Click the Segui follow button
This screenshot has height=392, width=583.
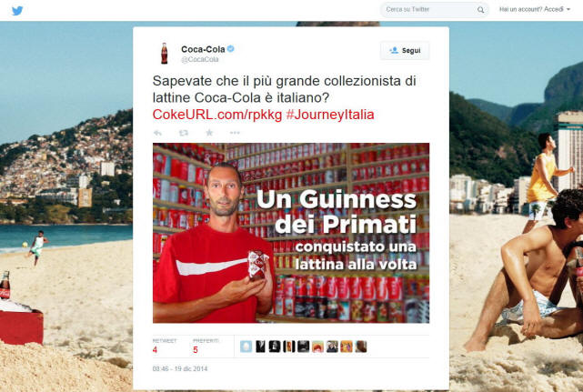(405, 51)
